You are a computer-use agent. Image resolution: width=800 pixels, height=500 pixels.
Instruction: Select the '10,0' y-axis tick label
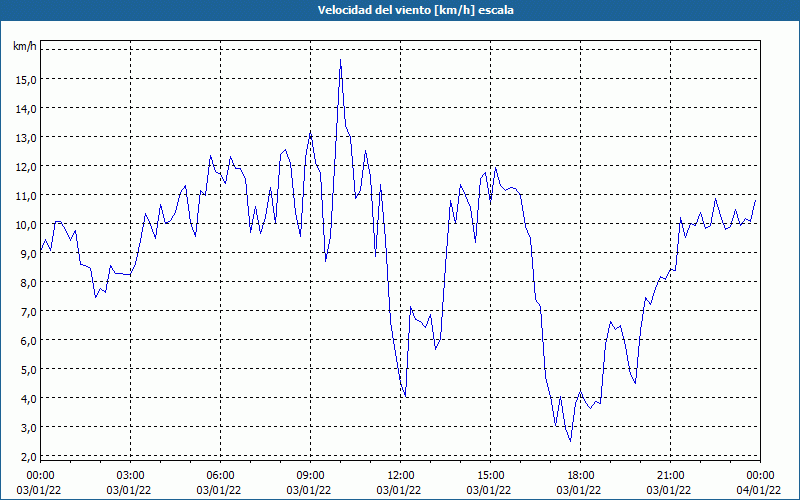pyautogui.click(x=26, y=225)
